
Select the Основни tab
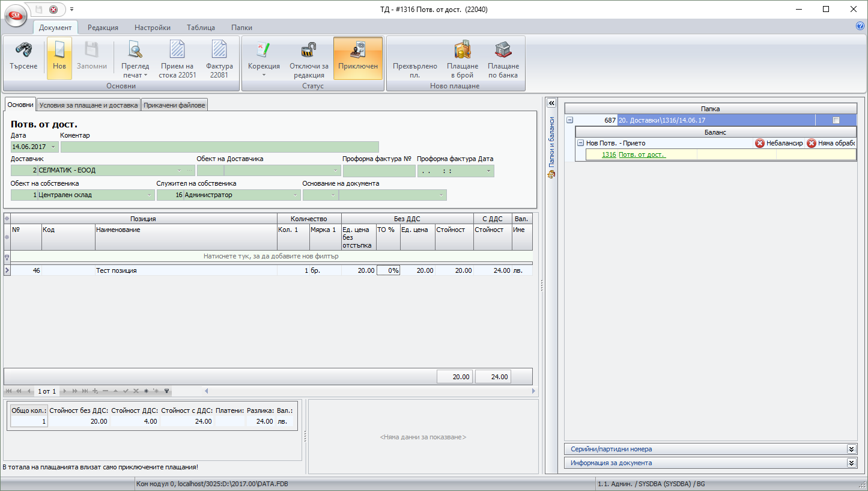point(20,105)
